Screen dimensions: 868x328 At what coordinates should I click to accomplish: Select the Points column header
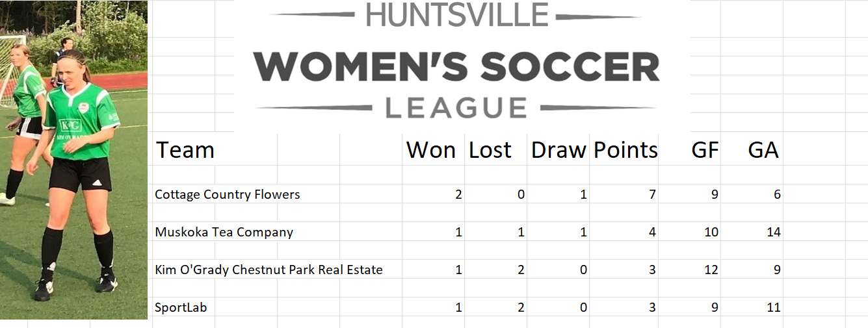(x=625, y=150)
